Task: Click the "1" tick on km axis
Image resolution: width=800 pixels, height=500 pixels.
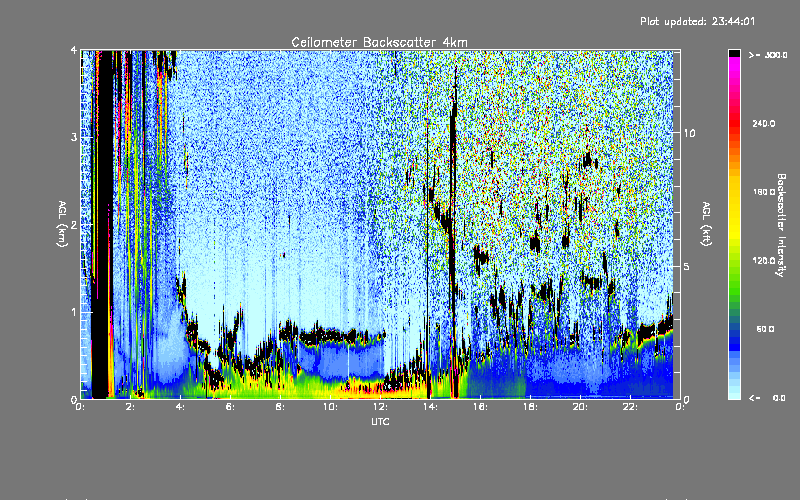Action: (74, 312)
